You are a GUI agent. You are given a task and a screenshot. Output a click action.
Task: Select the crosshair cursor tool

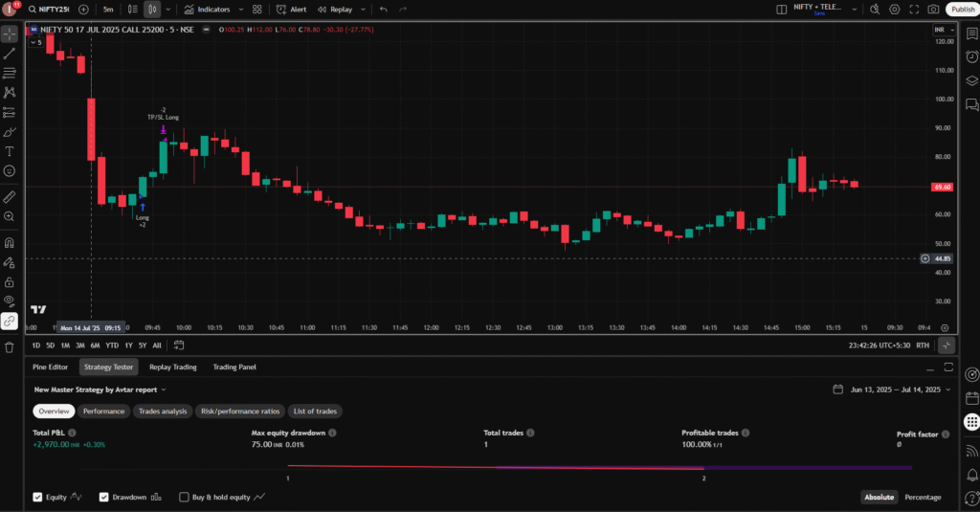(10, 33)
